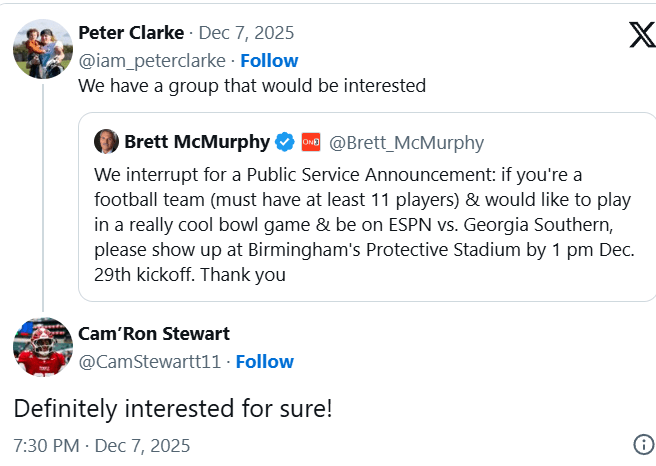Click the tweet info circle icon
The width and height of the screenshot is (656, 466).
coord(643,445)
